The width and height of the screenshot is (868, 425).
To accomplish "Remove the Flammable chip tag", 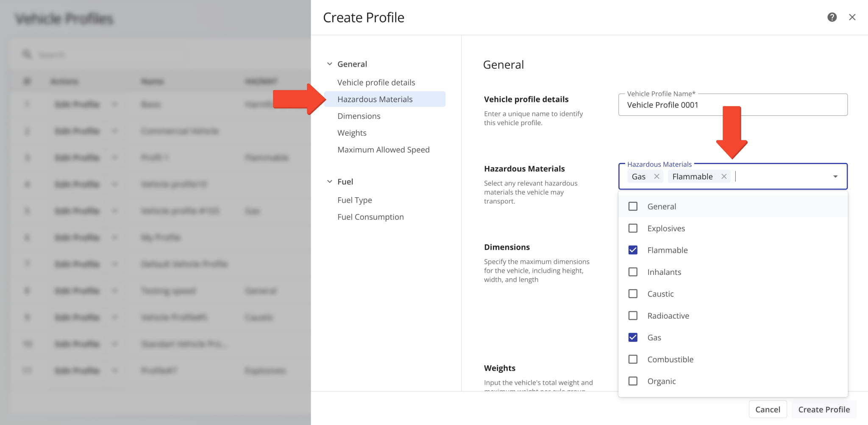I will tap(724, 176).
